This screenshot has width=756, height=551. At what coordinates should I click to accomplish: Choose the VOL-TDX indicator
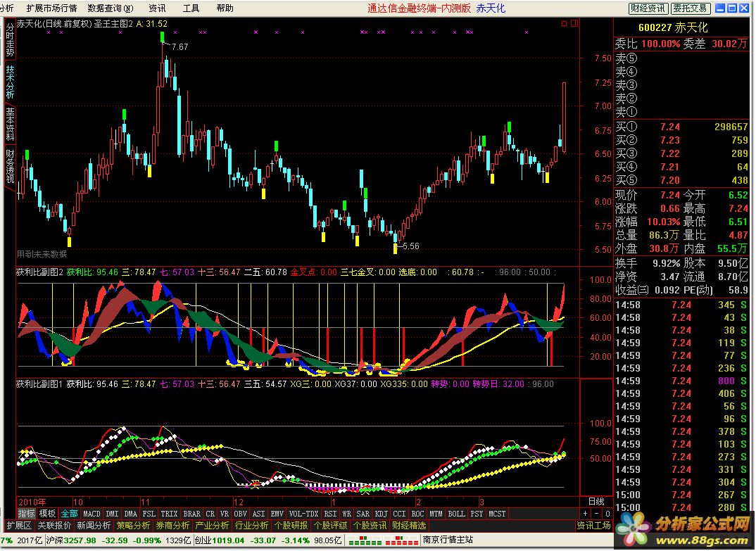click(x=304, y=514)
